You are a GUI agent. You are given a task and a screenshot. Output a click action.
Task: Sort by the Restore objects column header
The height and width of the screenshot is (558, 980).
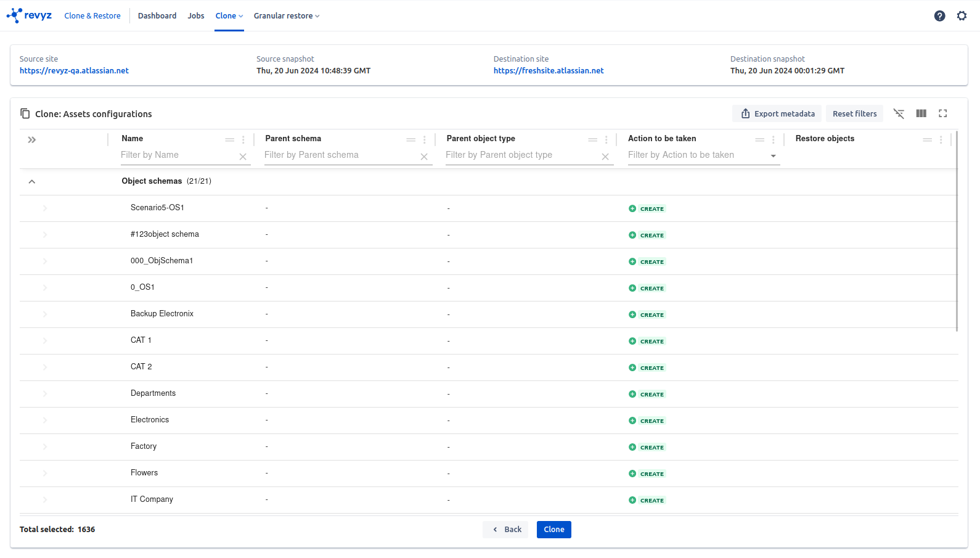pyautogui.click(x=825, y=139)
